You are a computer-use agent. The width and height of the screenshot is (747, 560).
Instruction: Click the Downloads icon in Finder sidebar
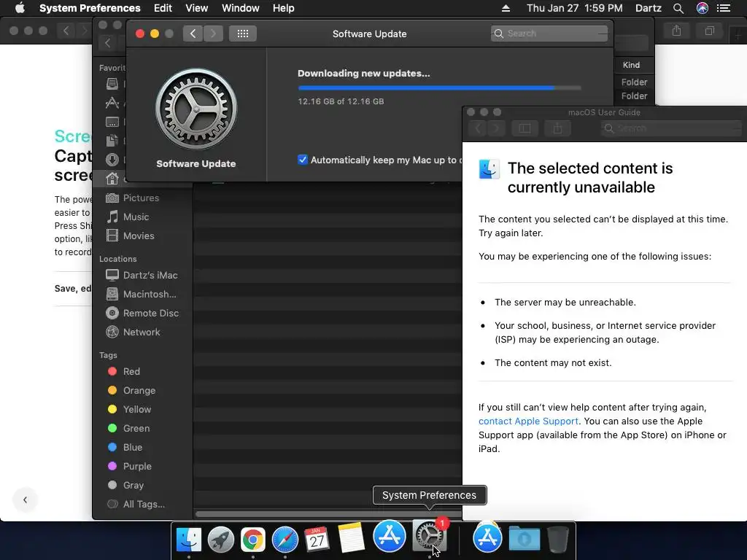tap(112, 160)
